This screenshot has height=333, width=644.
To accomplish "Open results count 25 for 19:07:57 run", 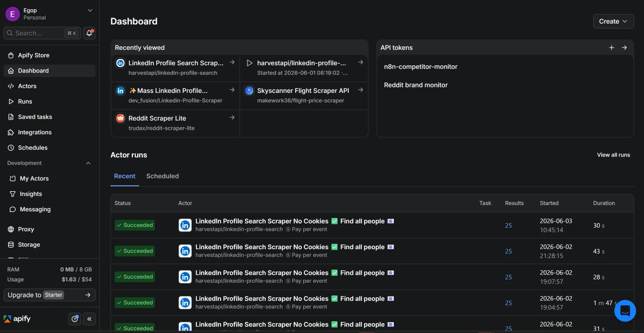I will [508, 277].
